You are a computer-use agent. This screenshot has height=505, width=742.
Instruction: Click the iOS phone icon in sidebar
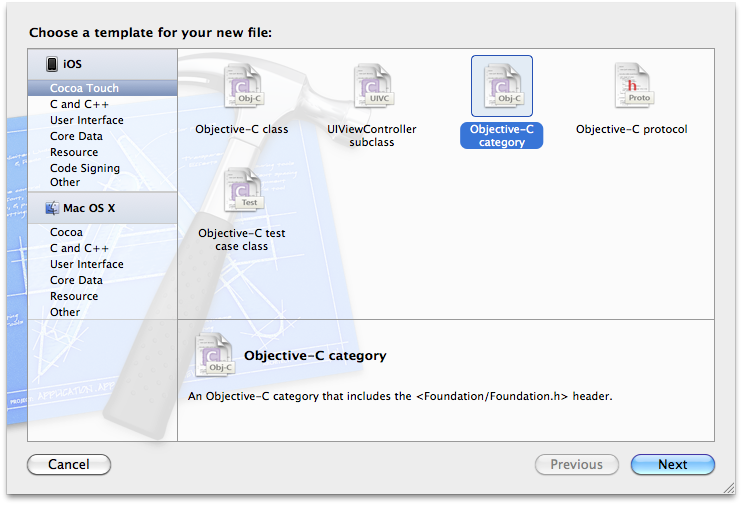tap(52, 64)
